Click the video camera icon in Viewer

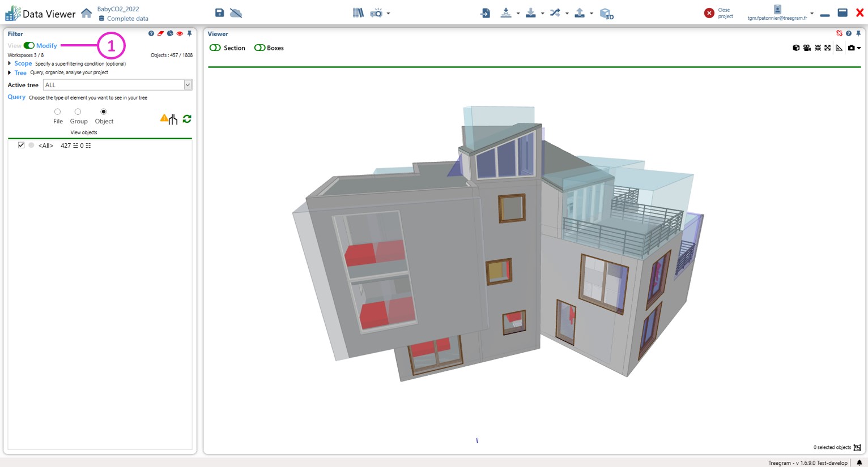tap(807, 48)
